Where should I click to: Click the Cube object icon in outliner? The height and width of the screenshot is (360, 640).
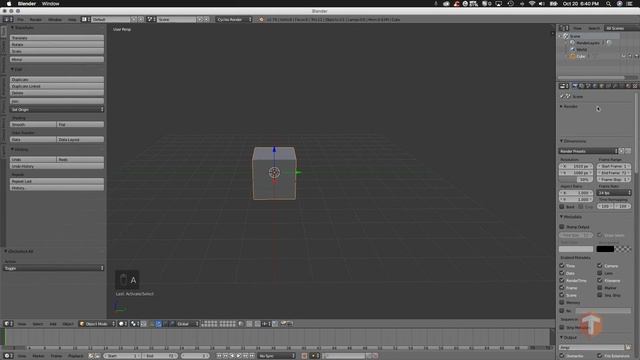pos(572,56)
